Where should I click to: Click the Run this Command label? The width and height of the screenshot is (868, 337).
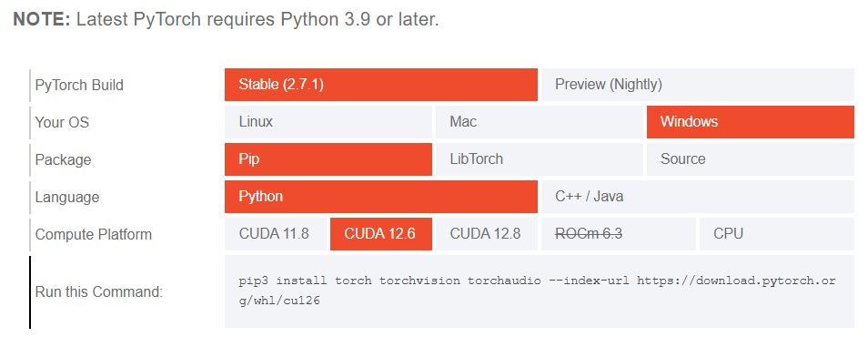point(99,292)
